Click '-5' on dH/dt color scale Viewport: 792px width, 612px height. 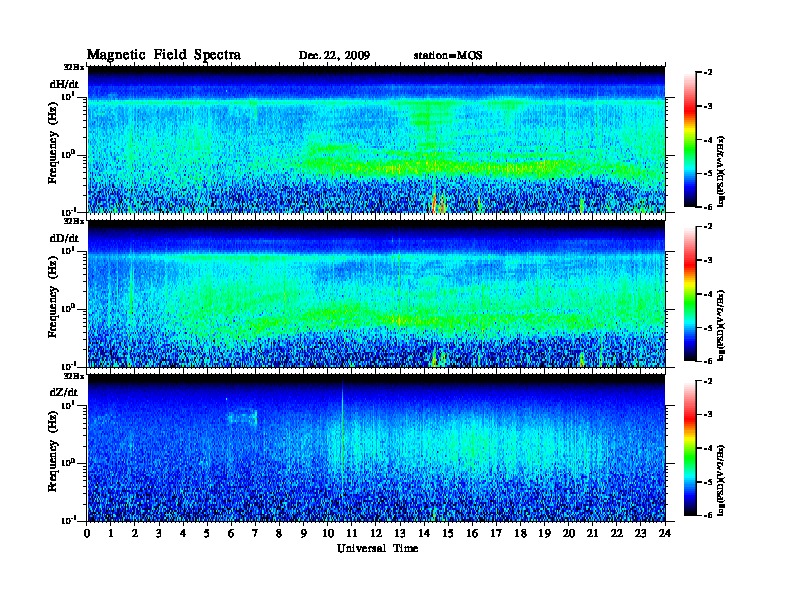point(708,173)
